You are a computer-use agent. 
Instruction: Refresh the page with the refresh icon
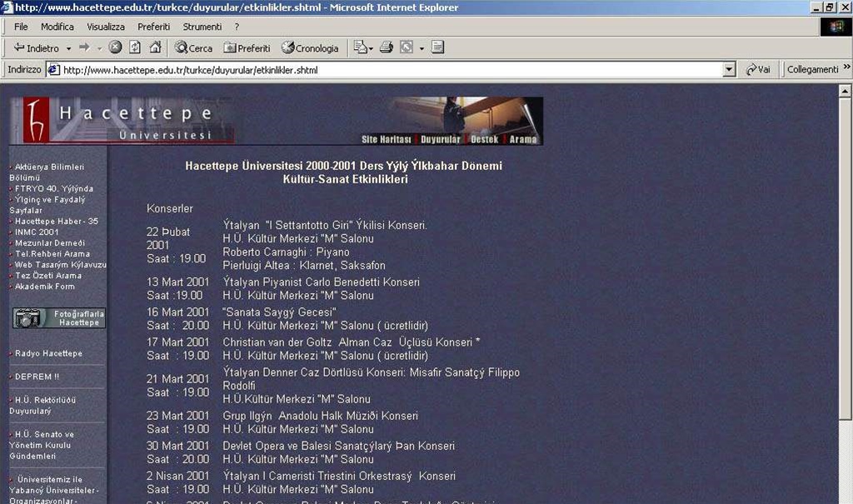tap(135, 47)
